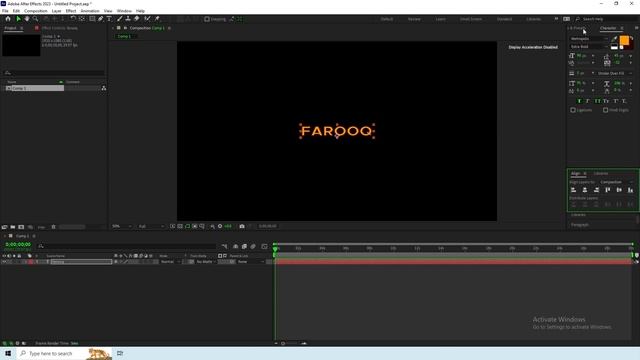Click the Align Bottom icon
Viewport: 640px width, 360px height.
pos(631,190)
